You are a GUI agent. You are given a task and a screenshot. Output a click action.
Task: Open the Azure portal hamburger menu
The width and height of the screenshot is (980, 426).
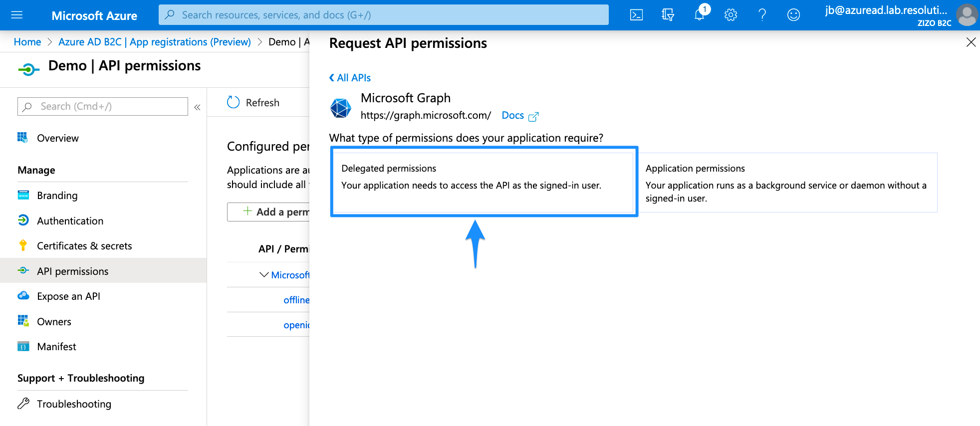pos(17,15)
